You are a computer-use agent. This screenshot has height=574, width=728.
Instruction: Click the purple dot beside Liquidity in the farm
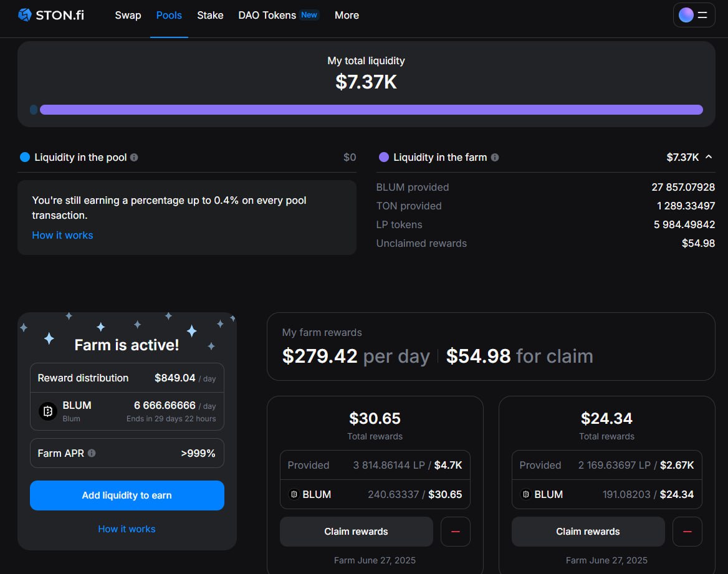[x=384, y=158]
